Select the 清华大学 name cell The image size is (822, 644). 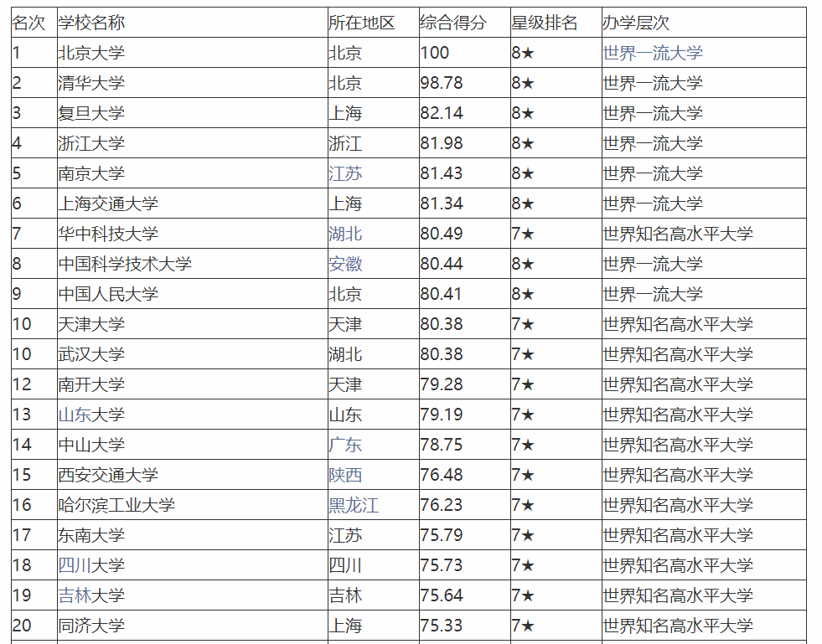click(193, 83)
